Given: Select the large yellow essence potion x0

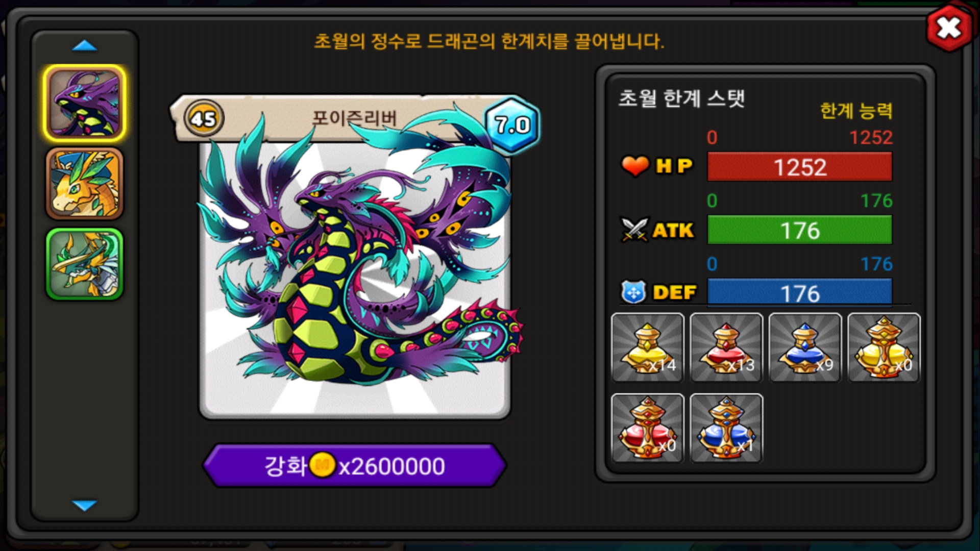Looking at the screenshot, I should (884, 347).
